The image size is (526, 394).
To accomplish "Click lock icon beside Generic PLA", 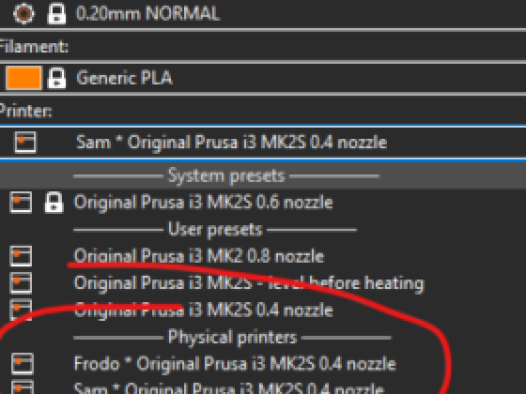I will click(x=56, y=78).
